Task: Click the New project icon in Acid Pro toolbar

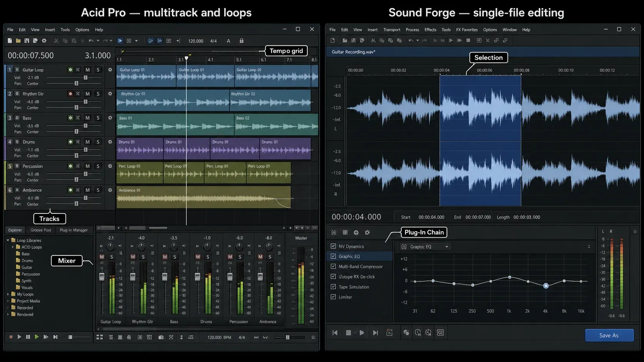Action: (x=10, y=41)
